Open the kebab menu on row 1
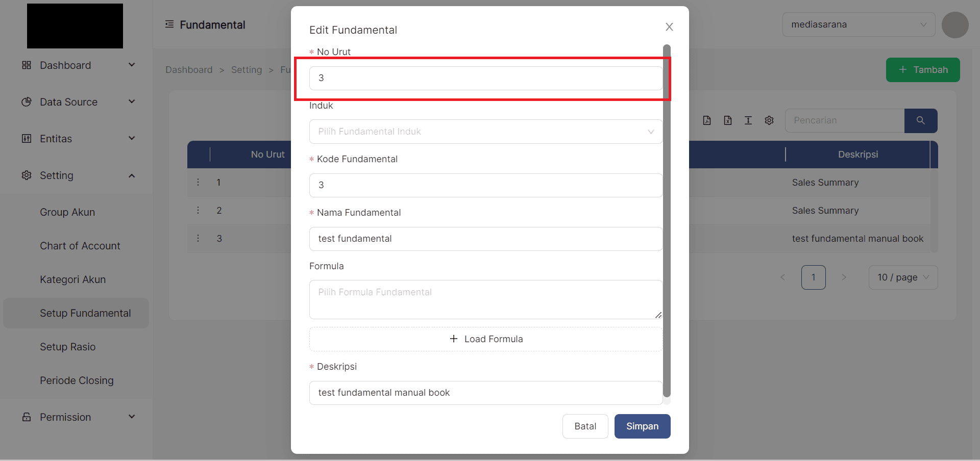The image size is (980, 461). pos(198,182)
